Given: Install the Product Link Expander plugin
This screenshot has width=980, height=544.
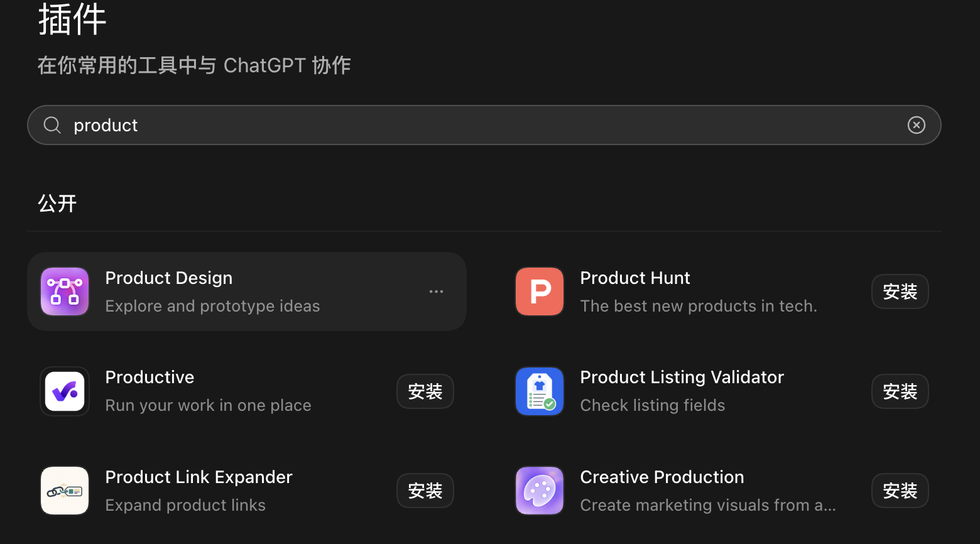Looking at the screenshot, I should 425,491.
